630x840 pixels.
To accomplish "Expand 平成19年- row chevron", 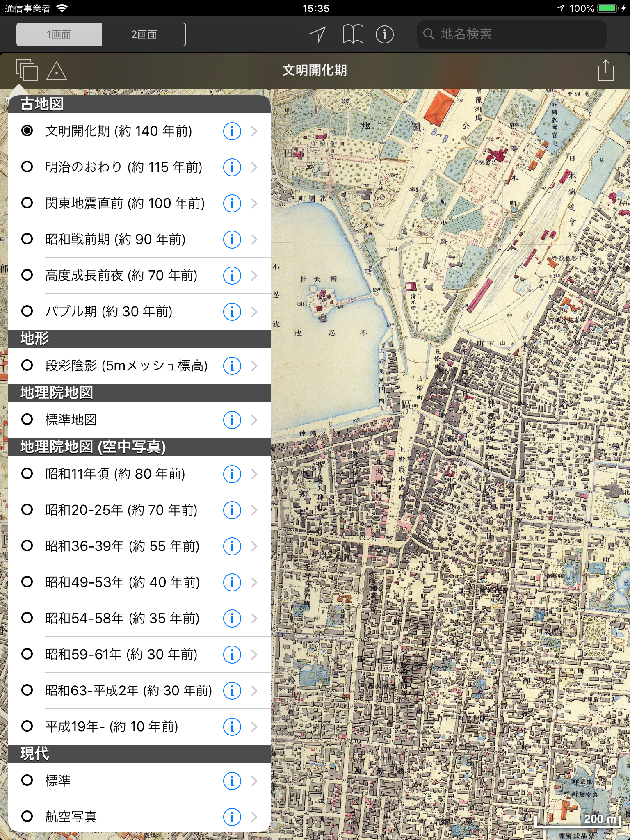I will (254, 727).
